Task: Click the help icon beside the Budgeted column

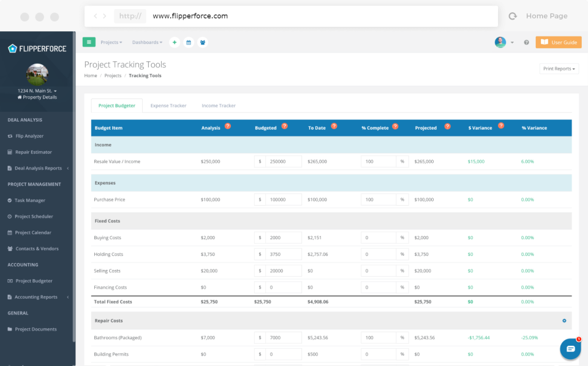Action: [284, 125]
